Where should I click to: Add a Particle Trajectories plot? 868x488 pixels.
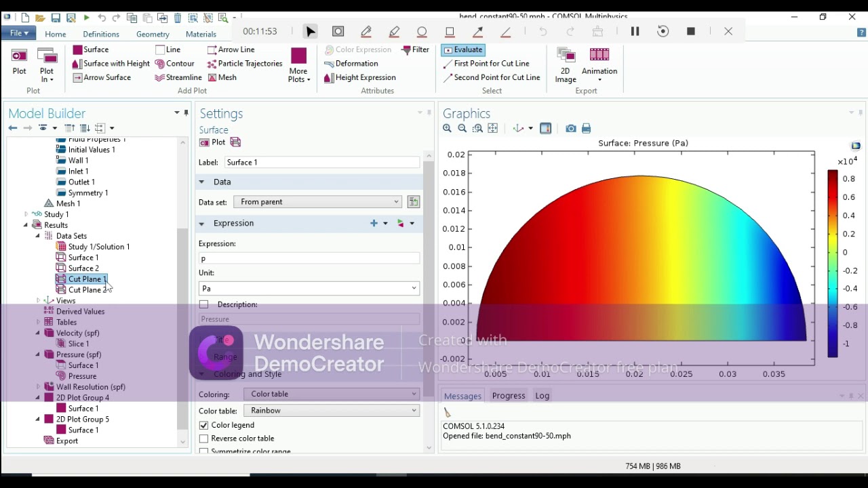point(245,64)
